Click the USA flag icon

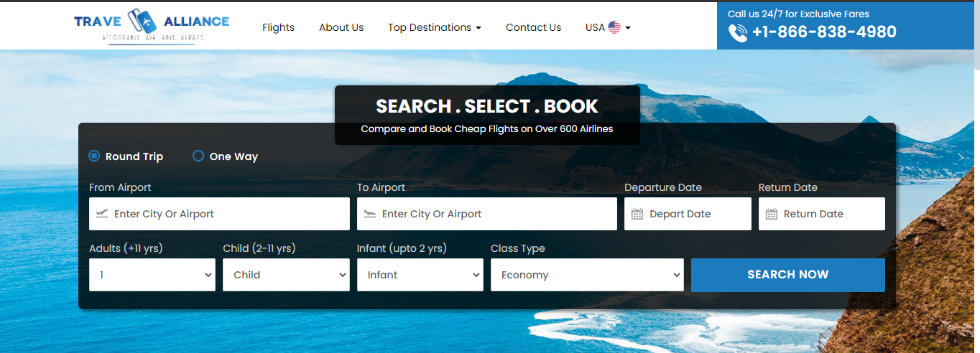[x=614, y=27]
